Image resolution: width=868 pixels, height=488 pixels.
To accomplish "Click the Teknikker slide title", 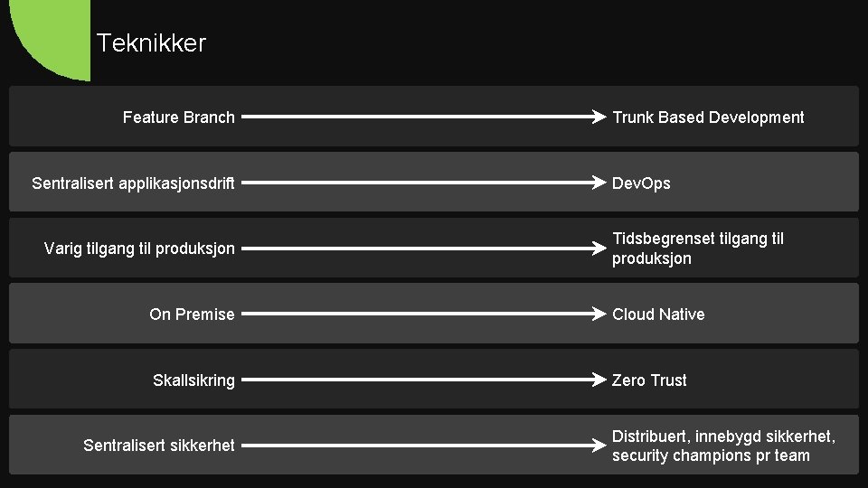I will 151,42.
